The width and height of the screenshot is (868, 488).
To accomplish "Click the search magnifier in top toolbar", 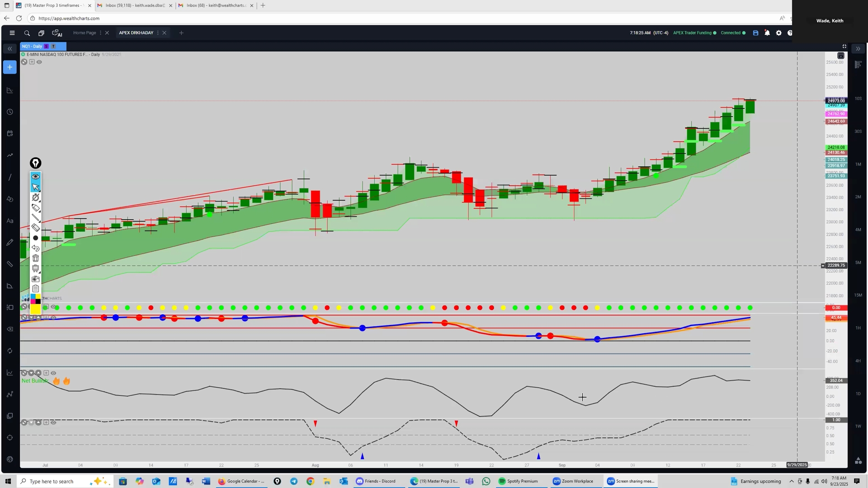I will coord(27,33).
